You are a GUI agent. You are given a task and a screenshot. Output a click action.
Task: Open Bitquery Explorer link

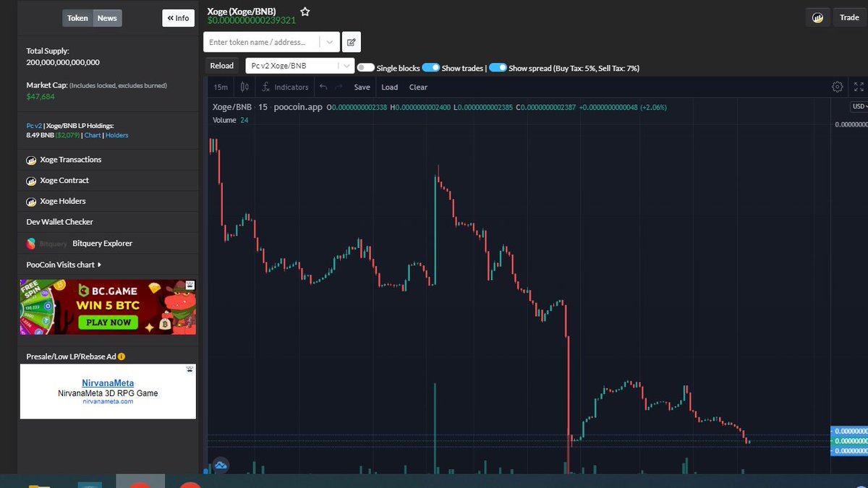tap(102, 244)
